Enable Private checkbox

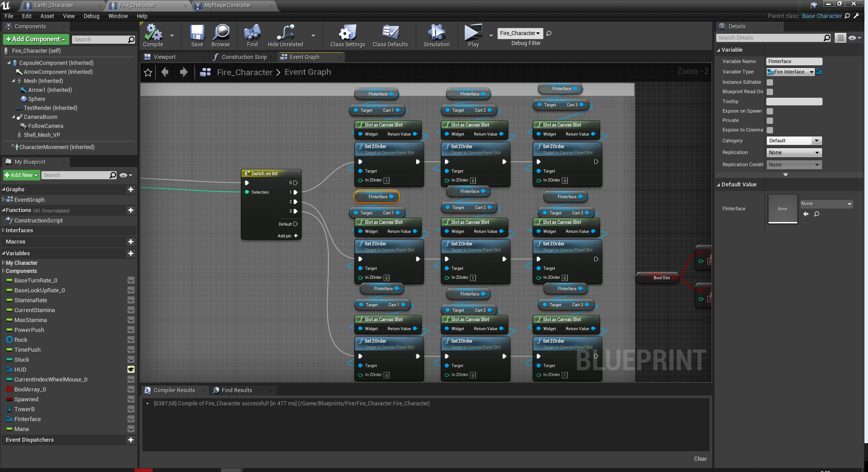770,121
